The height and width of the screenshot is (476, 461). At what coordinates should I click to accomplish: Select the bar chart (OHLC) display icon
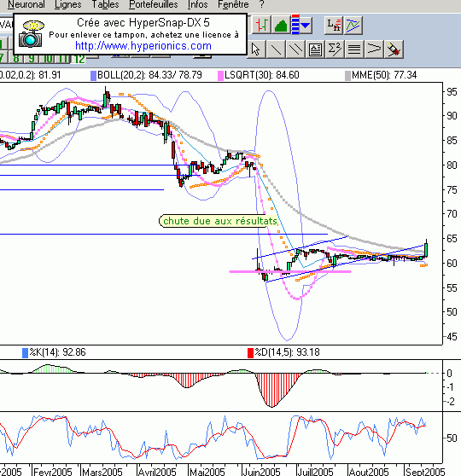tap(261, 25)
